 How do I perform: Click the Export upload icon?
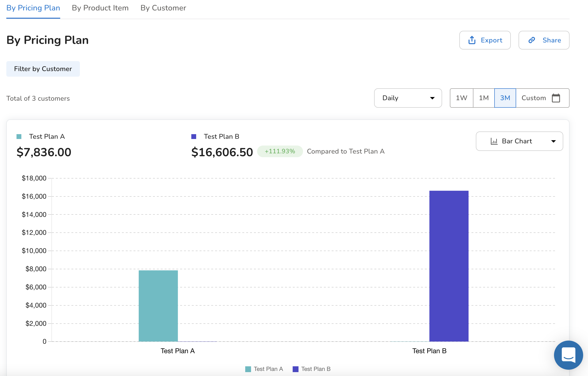click(x=472, y=40)
